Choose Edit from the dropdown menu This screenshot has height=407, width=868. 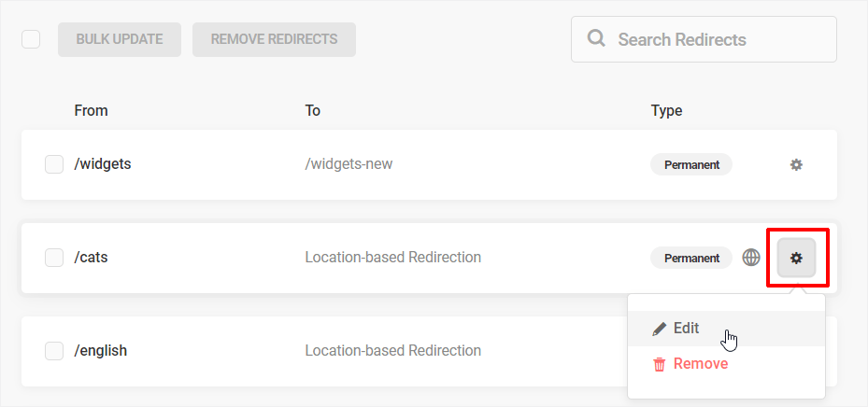coord(726,329)
